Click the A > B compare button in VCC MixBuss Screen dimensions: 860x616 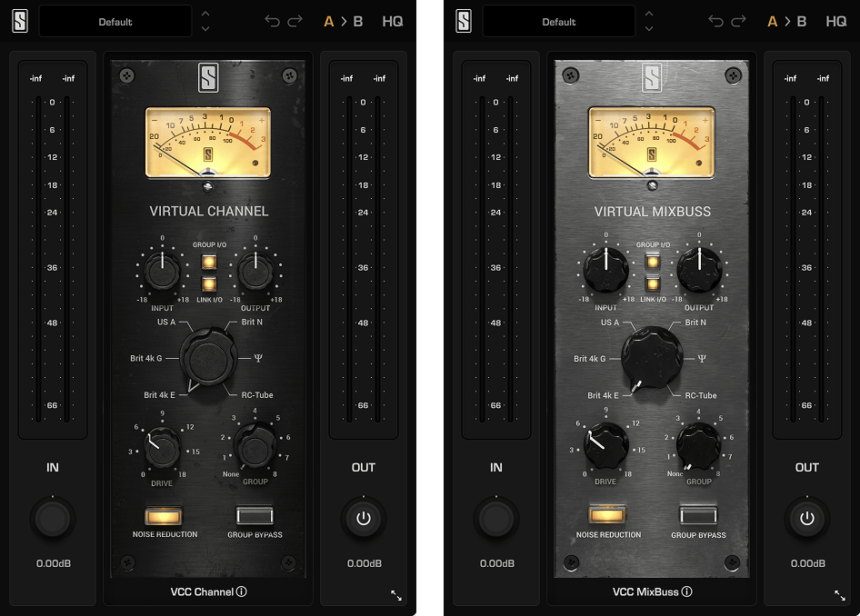pos(787,21)
